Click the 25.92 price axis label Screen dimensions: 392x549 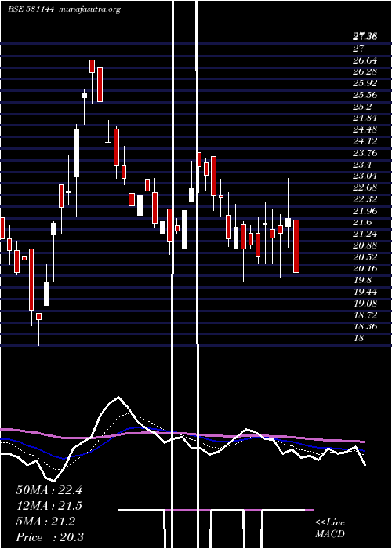(x=365, y=83)
